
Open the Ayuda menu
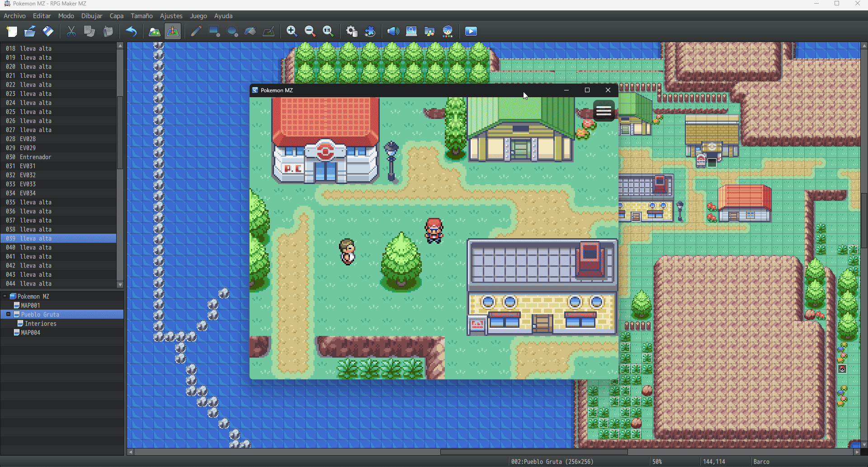pos(223,16)
